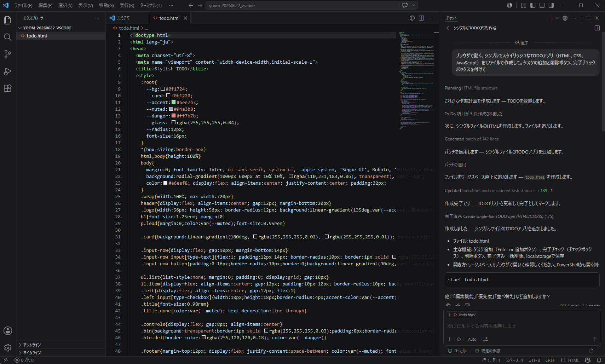Click the スペース: 4 indentation indicator
The width and height of the screenshot is (605, 364).
click(514, 360)
